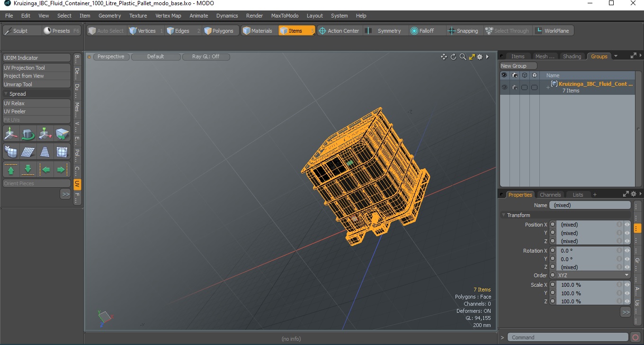
Task: Switch to the Lists tab
Action: click(578, 195)
